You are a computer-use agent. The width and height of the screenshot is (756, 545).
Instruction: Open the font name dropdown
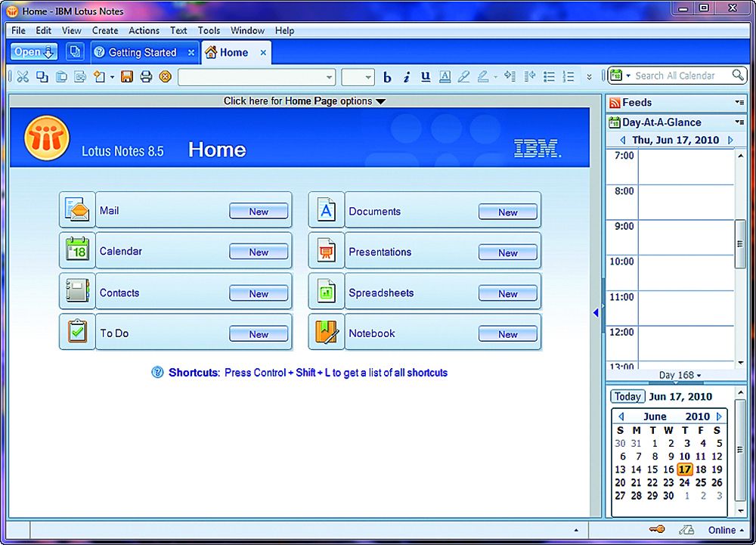(330, 77)
